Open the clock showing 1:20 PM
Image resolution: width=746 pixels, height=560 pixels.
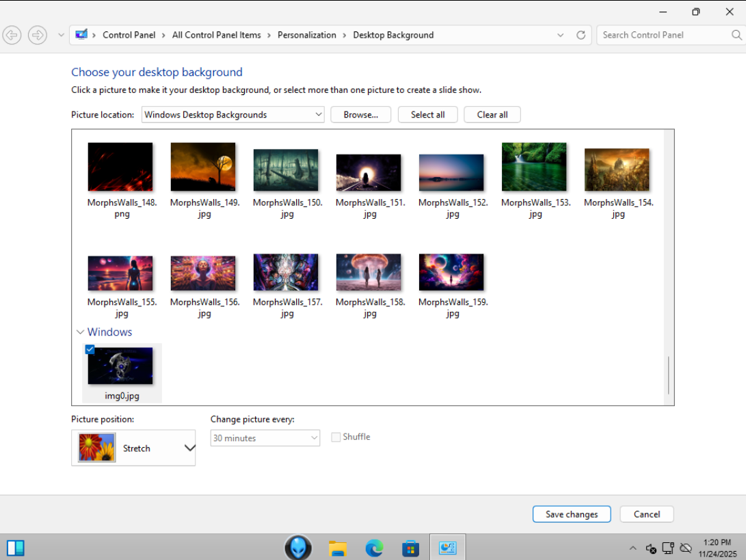(x=717, y=548)
